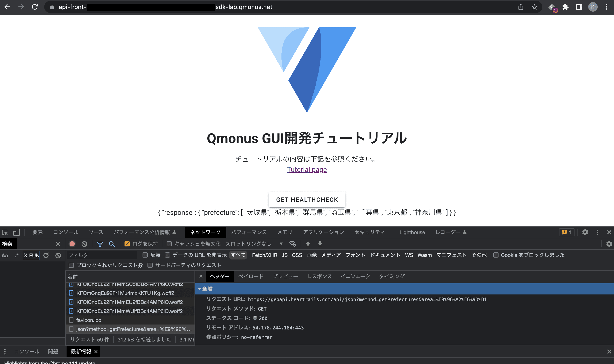Viewport: 614px width, 364px height.
Task: Click the issues warning badge 1
Action: [x=567, y=232]
